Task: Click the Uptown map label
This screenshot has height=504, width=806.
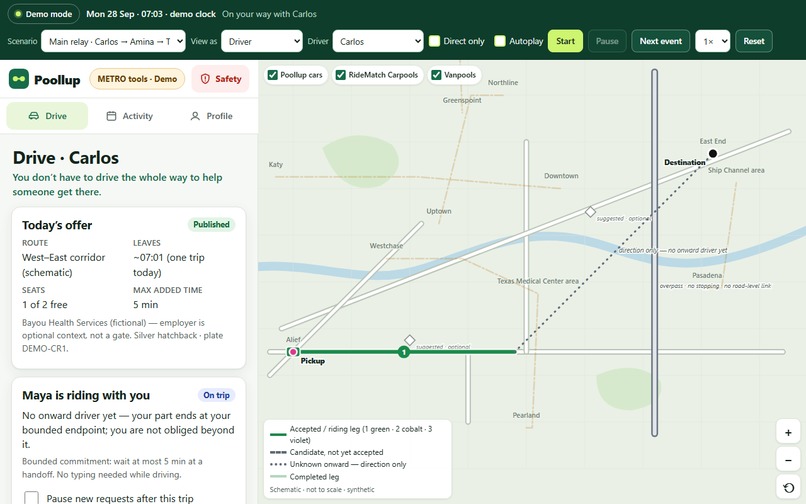Action: pos(438,211)
